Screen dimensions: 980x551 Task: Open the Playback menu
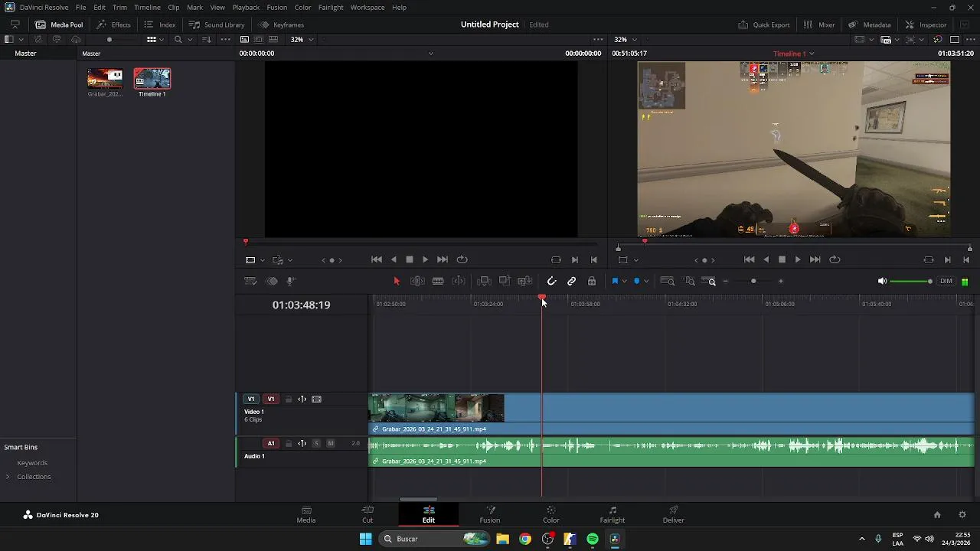[x=246, y=7]
